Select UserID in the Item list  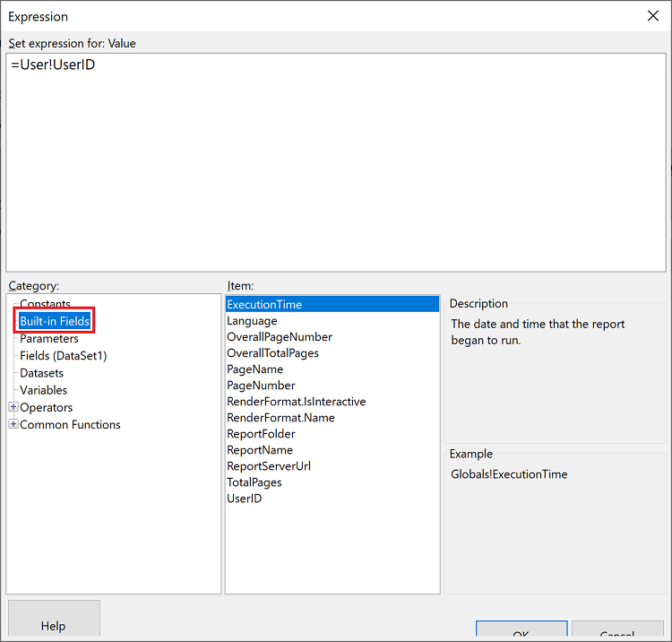[332, 499]
